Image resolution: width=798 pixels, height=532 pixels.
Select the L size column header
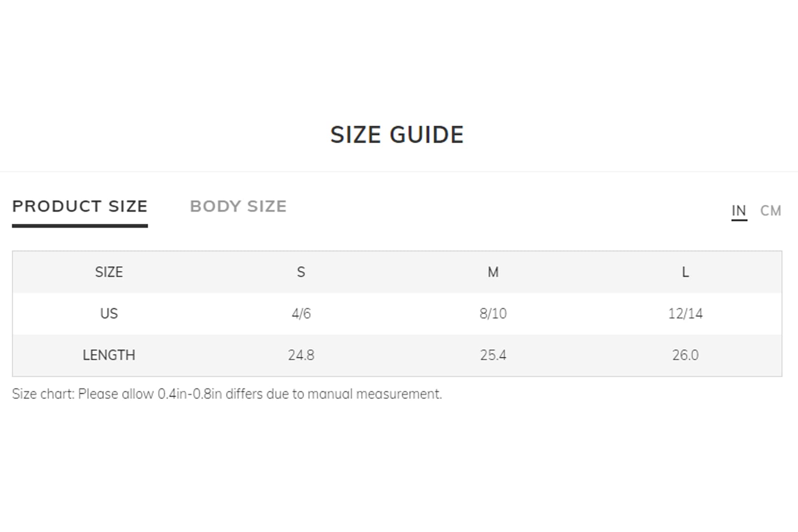685,272
